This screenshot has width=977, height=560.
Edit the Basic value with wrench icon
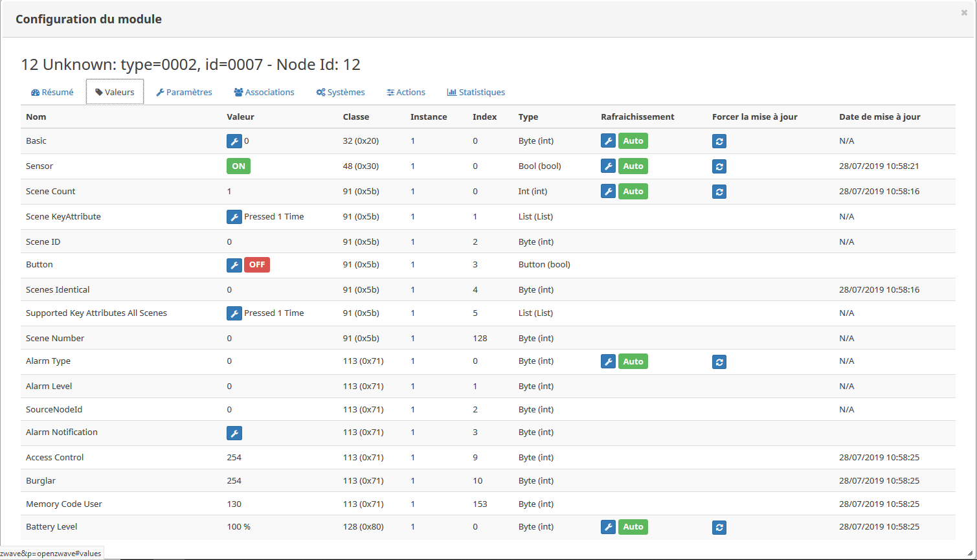[234, 141]
